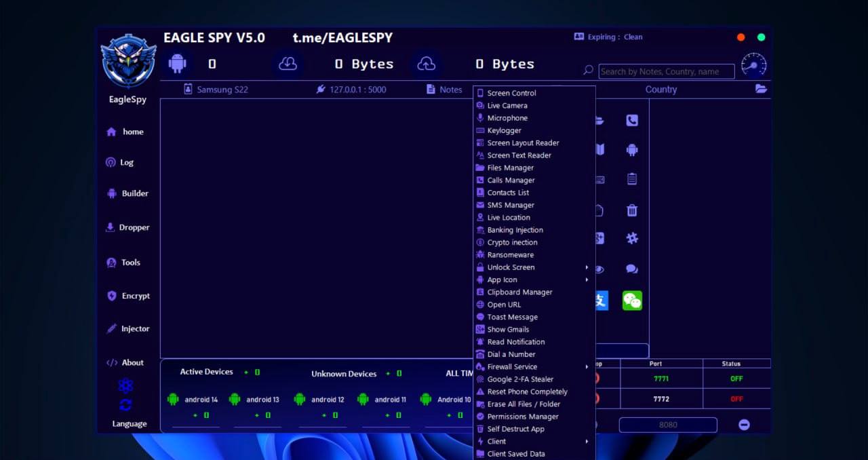Click the trash can panel icon
Image resolution: width=868 pixels, height=460 pixels.
tap(632, 210)
